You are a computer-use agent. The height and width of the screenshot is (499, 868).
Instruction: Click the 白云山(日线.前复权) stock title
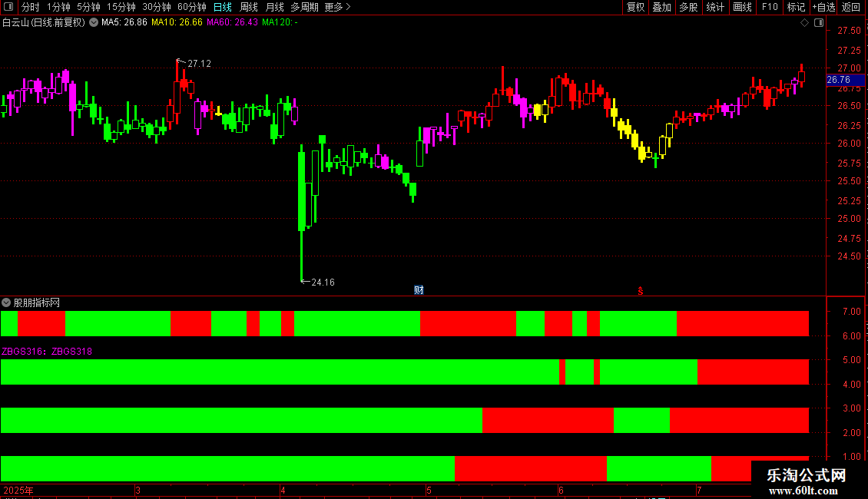[44, 22]
